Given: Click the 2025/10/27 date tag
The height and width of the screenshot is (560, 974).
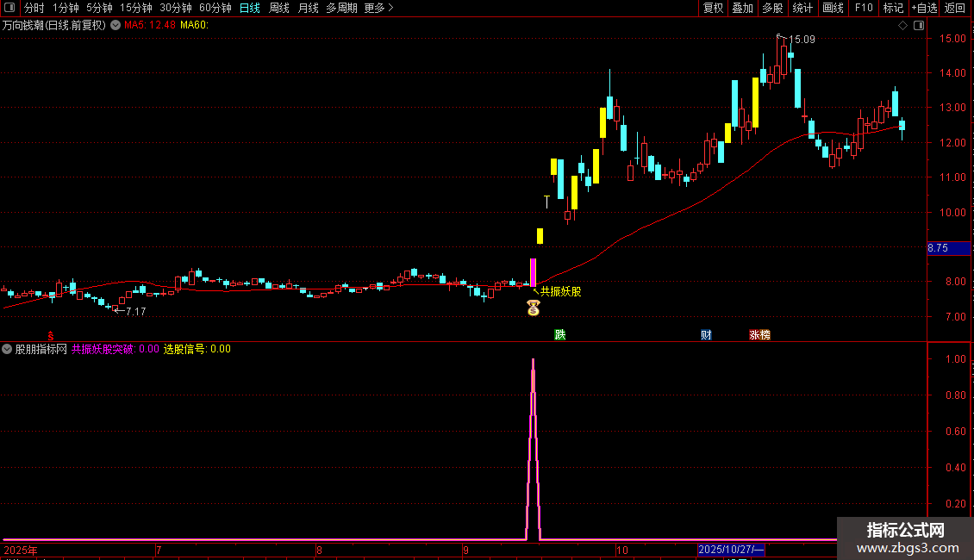Looking at the screenshot, I should (x=731, y=550).
